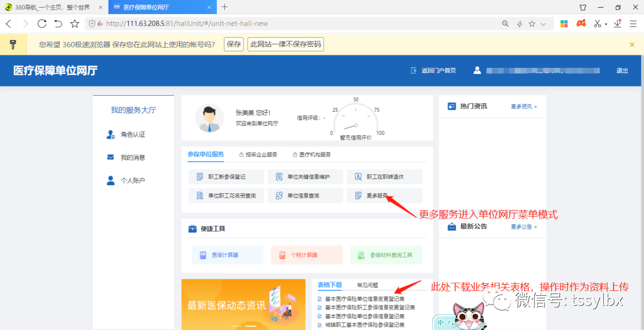Click the browser reload page icon

(42, 24)
